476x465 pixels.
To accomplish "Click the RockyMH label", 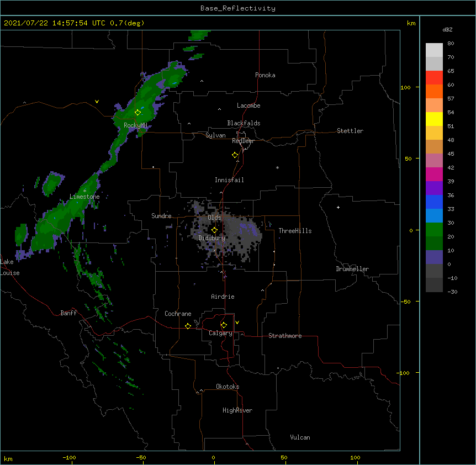I will tap(135, 125).
